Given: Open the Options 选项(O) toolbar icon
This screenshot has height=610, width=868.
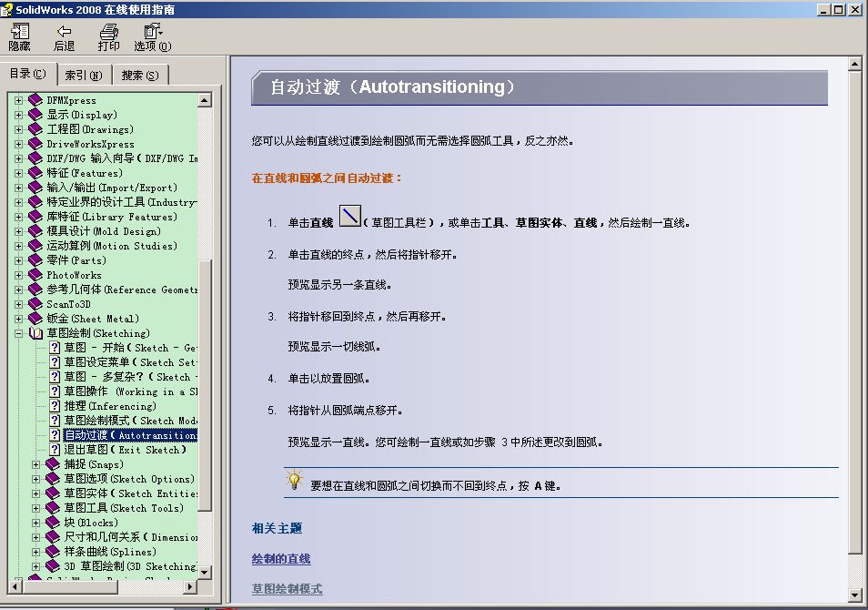Looking at the screenshot, I should (153, 37).
